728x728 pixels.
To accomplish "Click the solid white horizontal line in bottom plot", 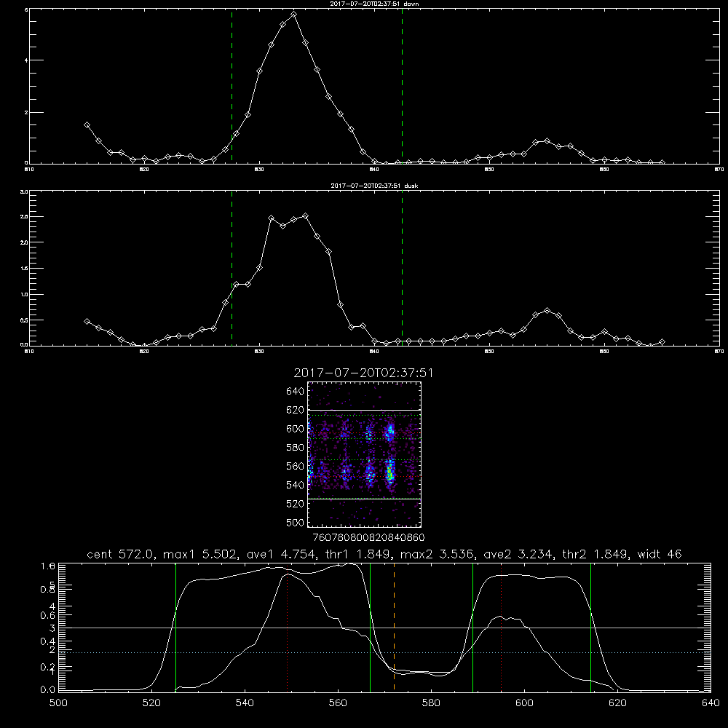I will (384, 628).
